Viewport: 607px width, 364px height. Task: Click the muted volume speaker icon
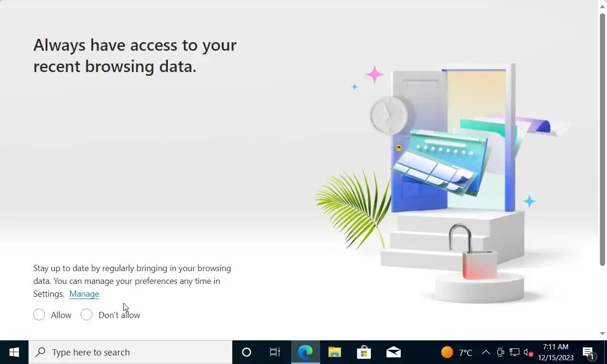pos(528,352)
